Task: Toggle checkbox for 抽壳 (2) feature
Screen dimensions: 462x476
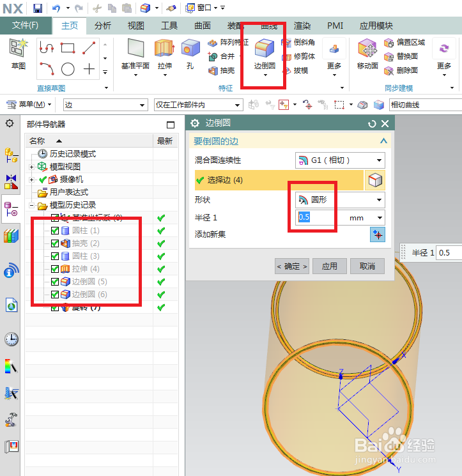Action: (x=55, y=243)
